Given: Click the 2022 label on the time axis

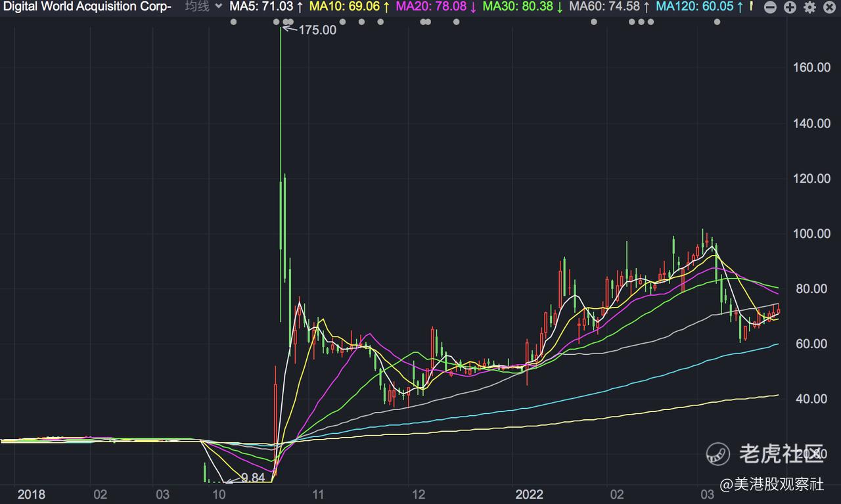Looking at the screenshot, I should click(x=530, y=494).
